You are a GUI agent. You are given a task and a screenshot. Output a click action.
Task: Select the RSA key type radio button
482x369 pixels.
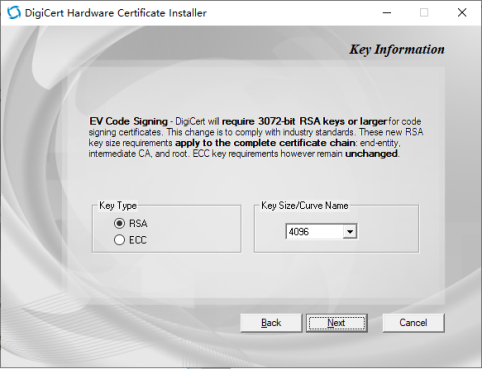[x=119, y=223]
